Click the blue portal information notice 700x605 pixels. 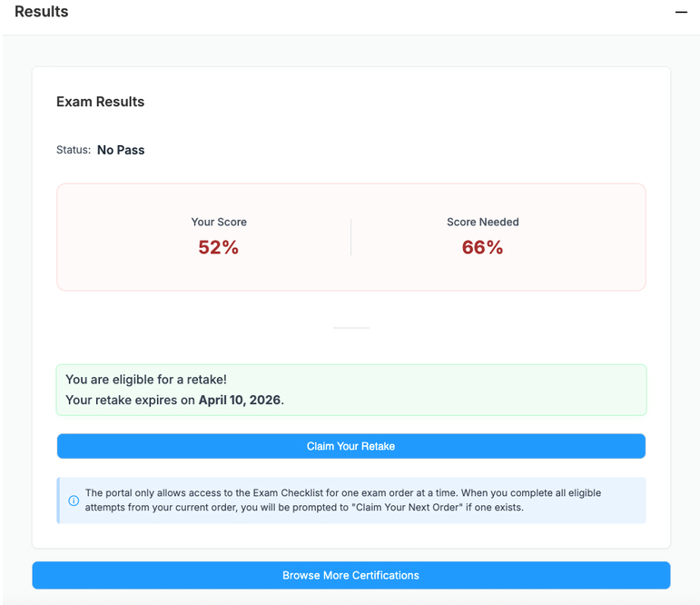(363, 501)
